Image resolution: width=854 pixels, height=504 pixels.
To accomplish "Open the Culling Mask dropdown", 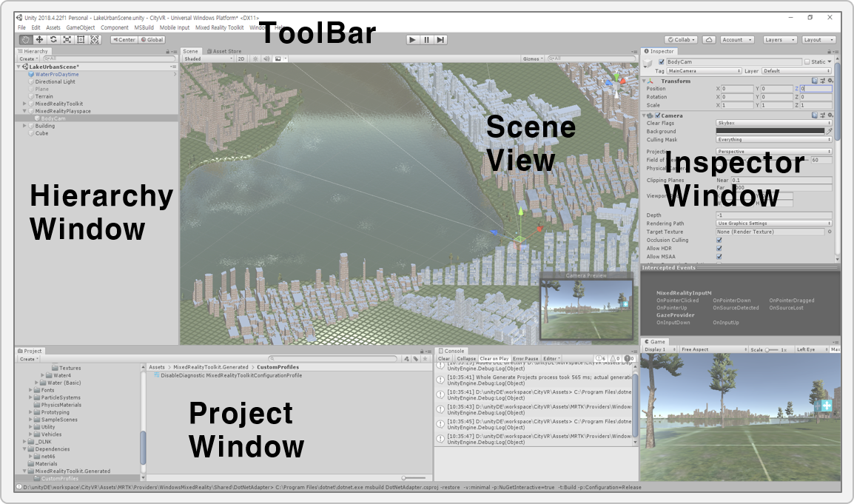I will click(774, 139).
